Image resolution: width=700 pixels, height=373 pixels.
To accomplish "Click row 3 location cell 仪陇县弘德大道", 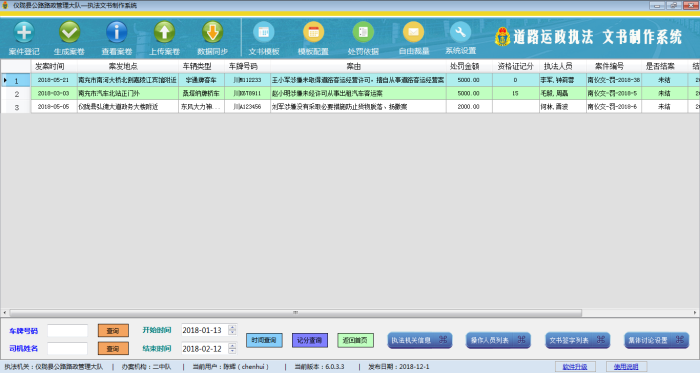I will [128, 107].
